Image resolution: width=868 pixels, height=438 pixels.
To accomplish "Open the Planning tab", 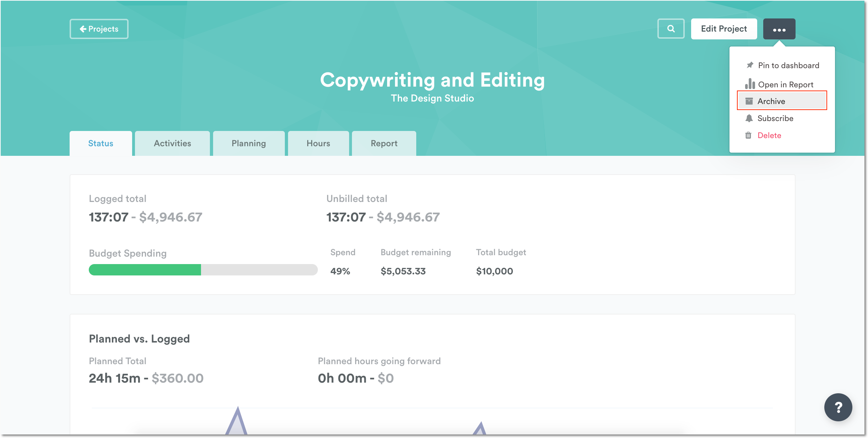I will (x=249, y=143).
